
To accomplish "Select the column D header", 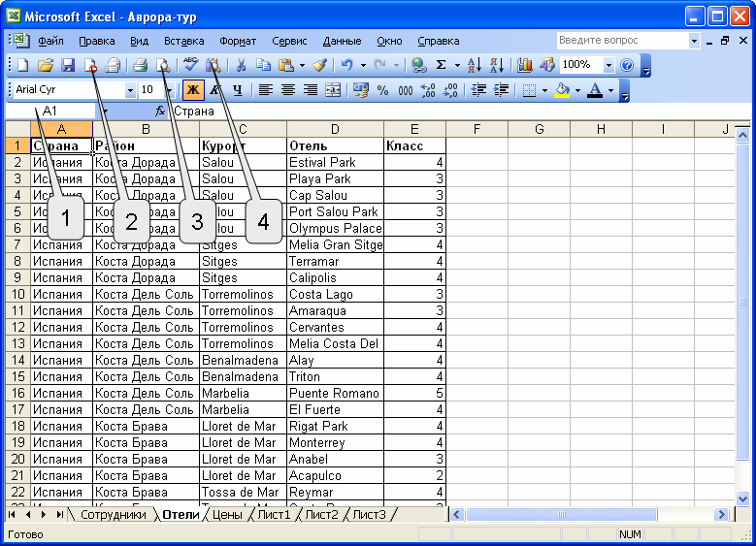I will [x=335, y=129].
